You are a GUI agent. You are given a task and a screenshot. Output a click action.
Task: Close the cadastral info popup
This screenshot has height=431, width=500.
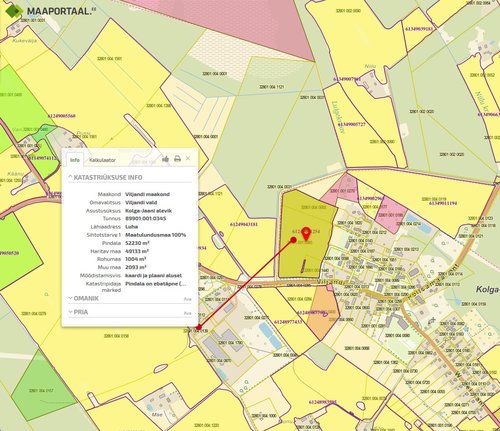[188, 158]
